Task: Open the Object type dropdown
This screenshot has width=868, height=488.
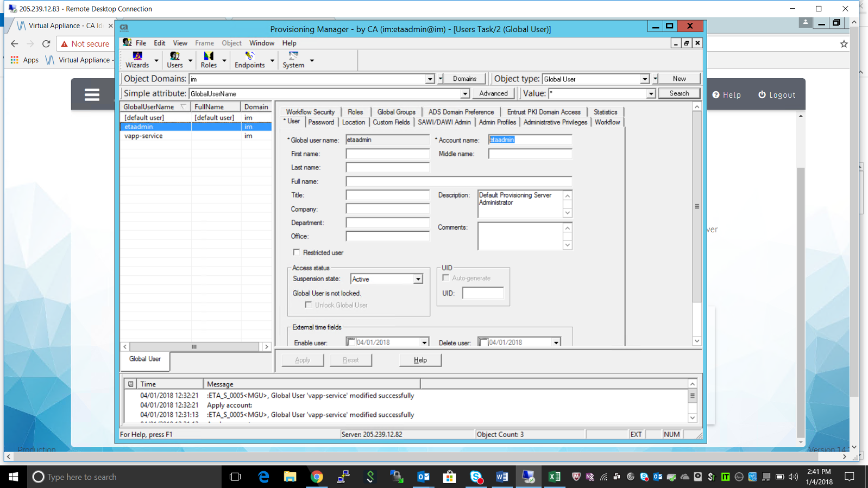Action: point(644,79)
